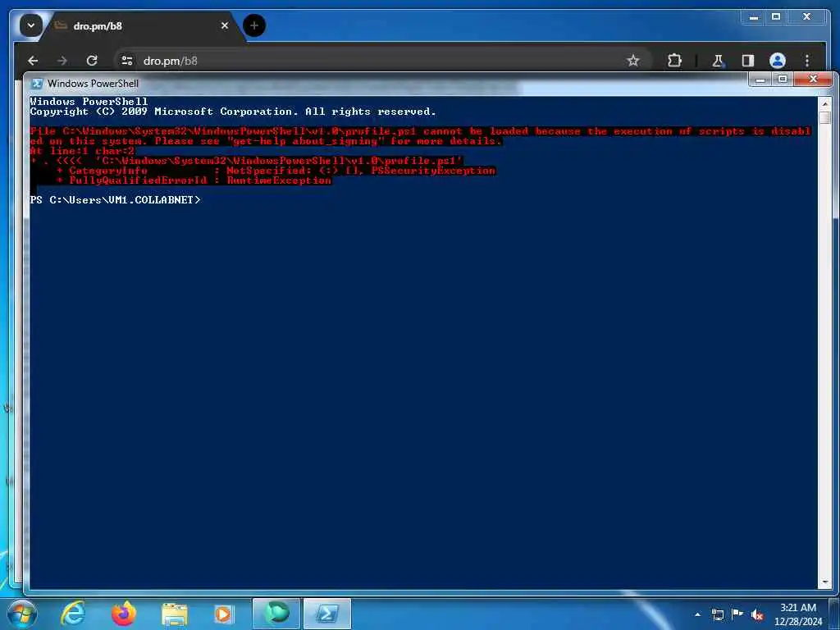Go back in Chrome history
The image size is (840, 630).
click(33, 61)
